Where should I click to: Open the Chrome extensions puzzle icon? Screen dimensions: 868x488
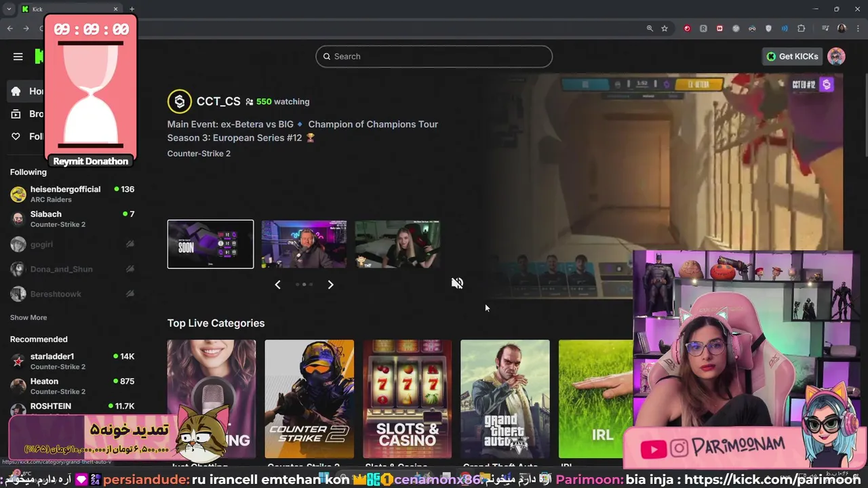tap(802, 28)
